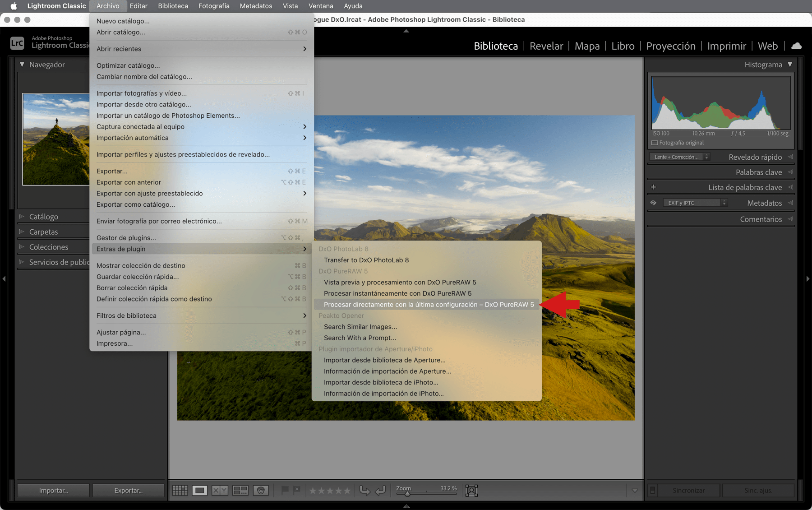Expand Revelado rápido panel
812x510 pixels.
tap(790, 157)
